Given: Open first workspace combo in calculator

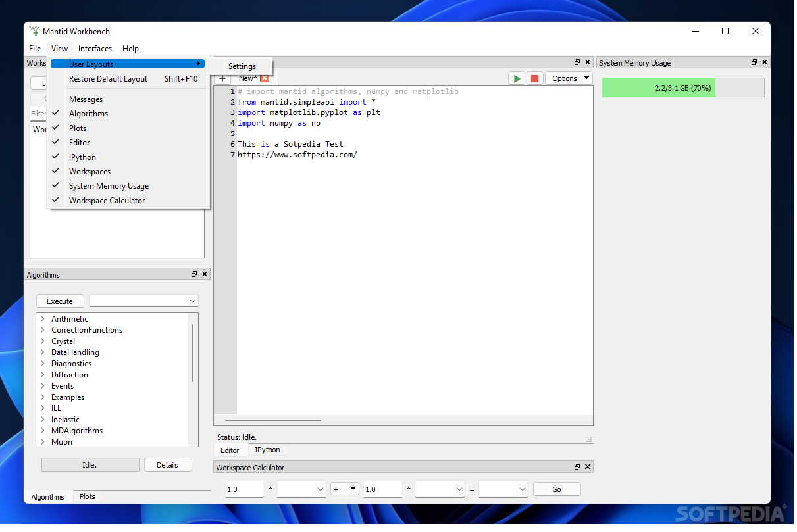Looking at the screenshot, I should [x=301, y=489].
